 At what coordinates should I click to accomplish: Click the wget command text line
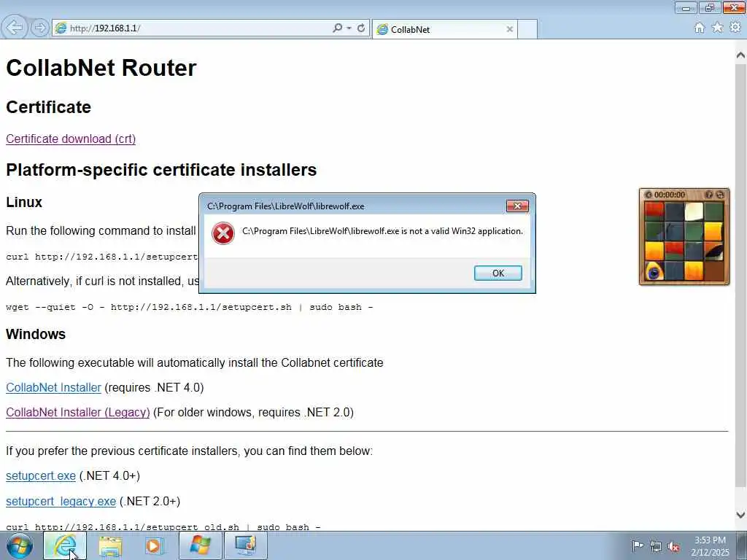189,307
